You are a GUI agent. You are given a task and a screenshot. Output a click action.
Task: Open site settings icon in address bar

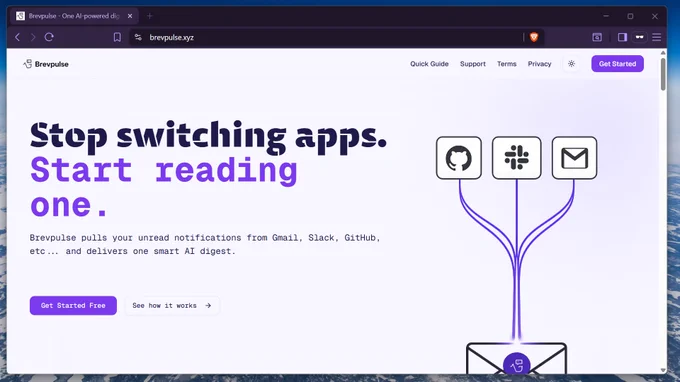[x=138, y=37]
